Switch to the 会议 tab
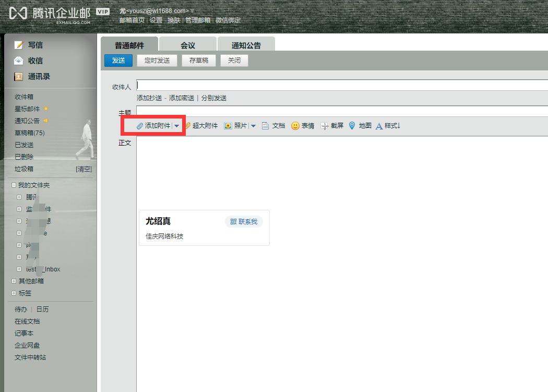This screenshot has height=392, width=548. [188, 45]
